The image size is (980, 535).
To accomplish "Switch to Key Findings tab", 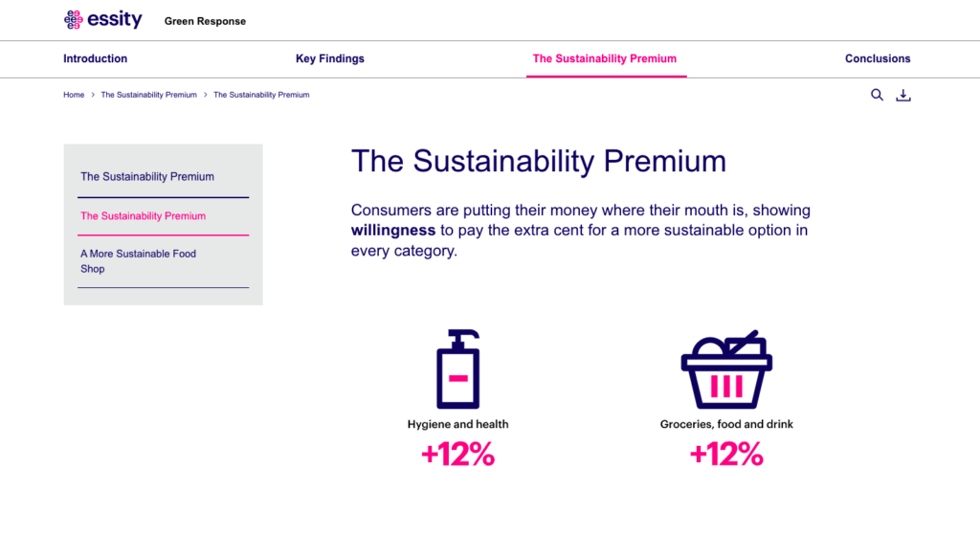I will click(x=330, y=58).
